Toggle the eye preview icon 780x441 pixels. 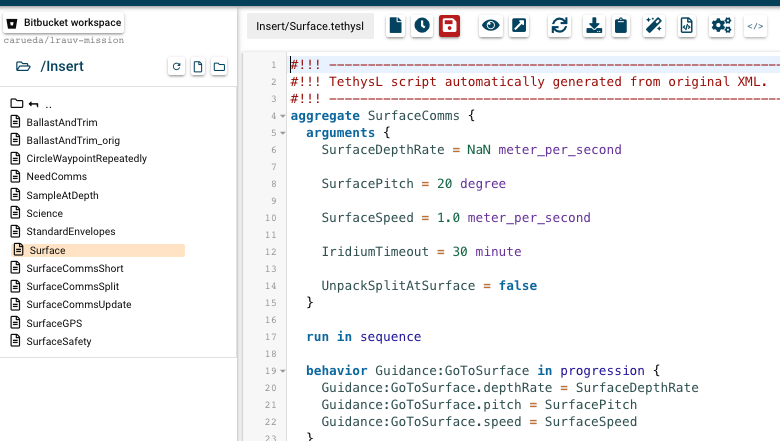click(x=491, y=26)
